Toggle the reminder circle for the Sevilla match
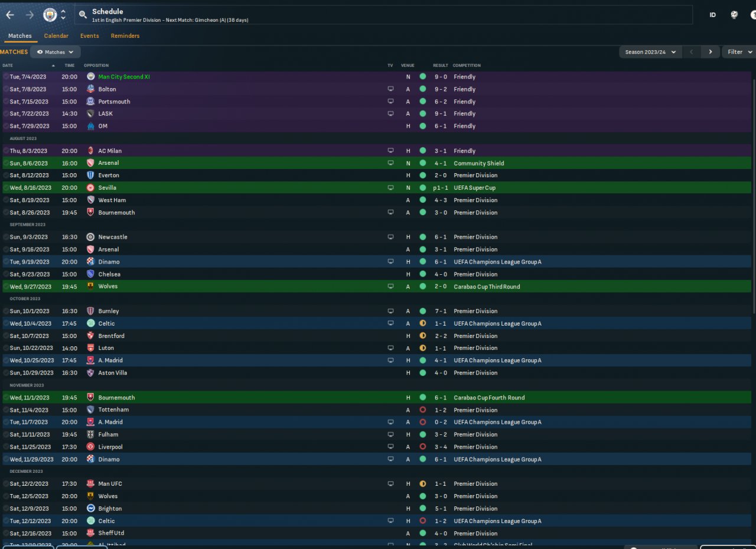Viewport: 756px width, 549px height. (x=6, y=188)
